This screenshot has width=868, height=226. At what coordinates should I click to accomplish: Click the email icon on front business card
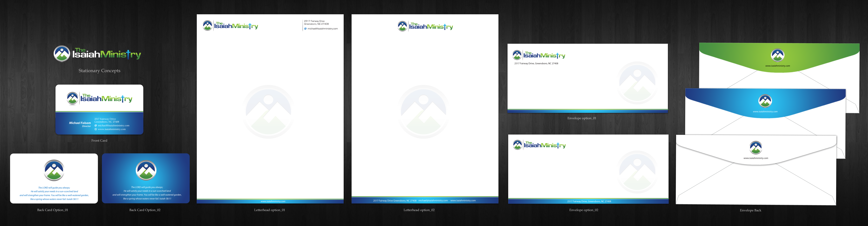pyautogui.click(x=96, y=125)
